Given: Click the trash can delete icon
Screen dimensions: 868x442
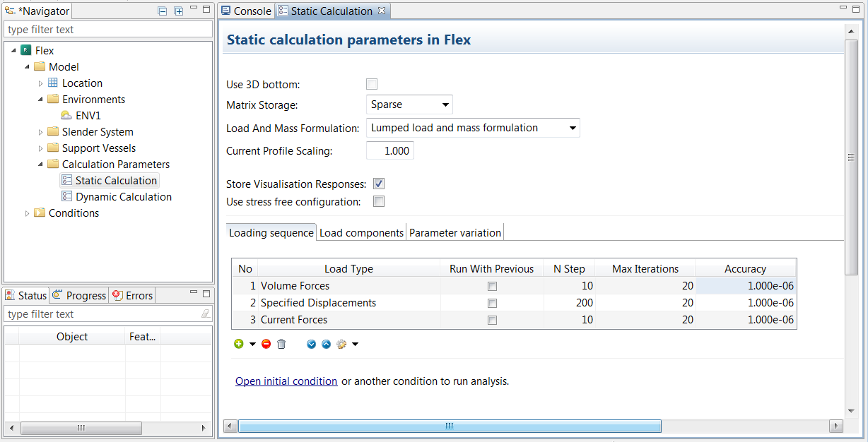Looking at the screenshot, I should [x=281, y=344].
